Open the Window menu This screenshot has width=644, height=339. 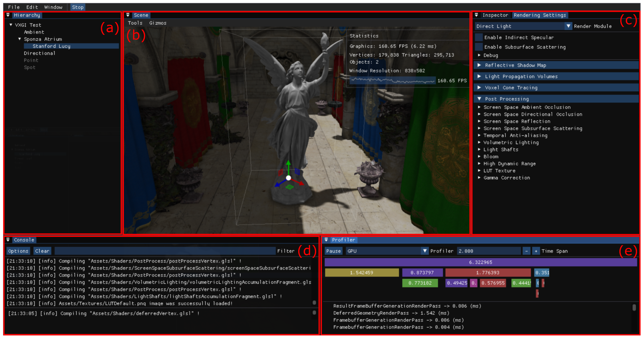click(53, 7)
